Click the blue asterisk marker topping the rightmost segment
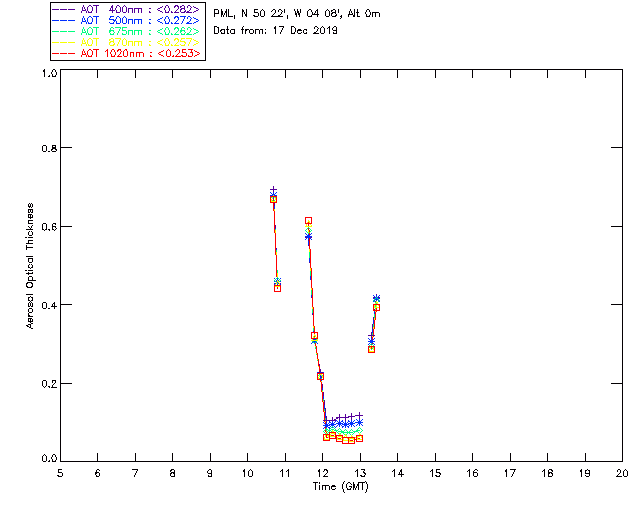Image resolution: width=640 pixels, height=512 pixels. [x=376, y=298]
